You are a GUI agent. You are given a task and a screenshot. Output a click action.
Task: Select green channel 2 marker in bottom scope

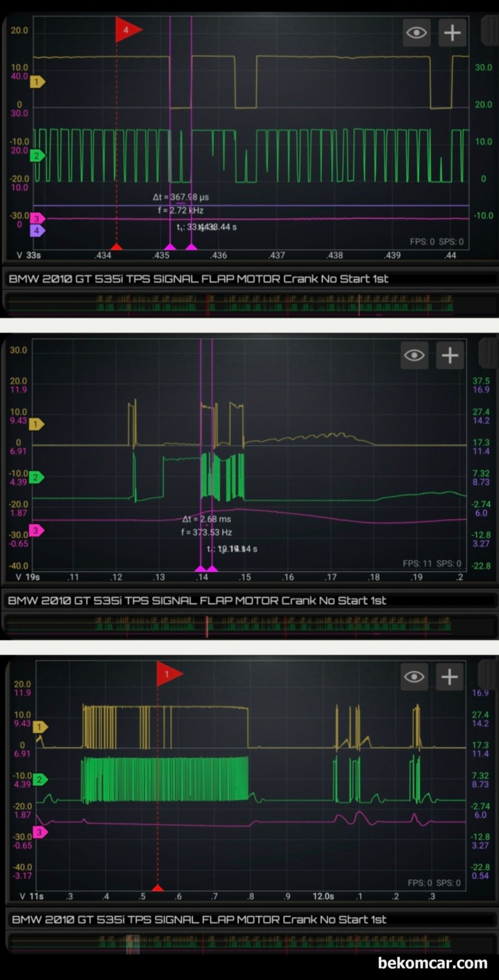40,780
